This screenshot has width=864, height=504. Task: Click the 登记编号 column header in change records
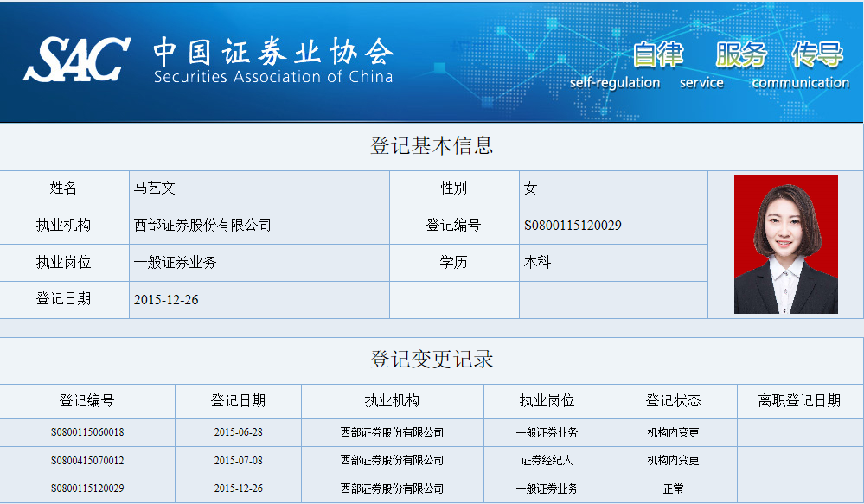click(86, 401)
